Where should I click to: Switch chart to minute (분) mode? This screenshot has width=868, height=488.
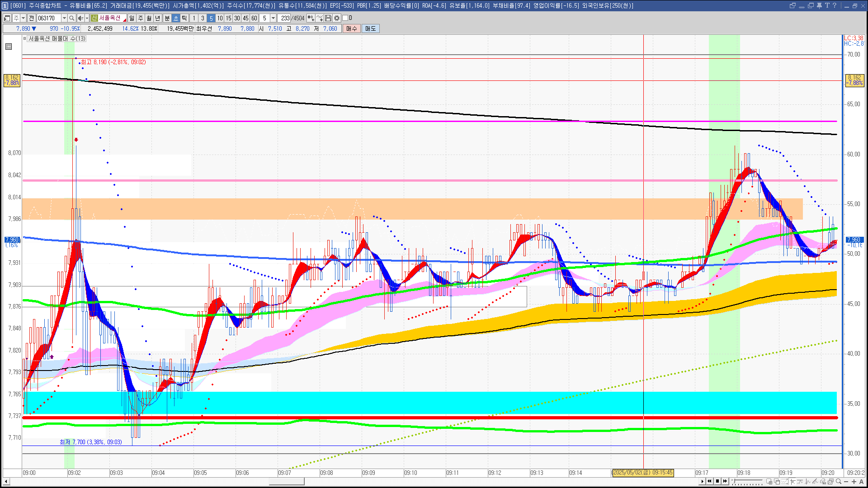click(x=167, y=18)
